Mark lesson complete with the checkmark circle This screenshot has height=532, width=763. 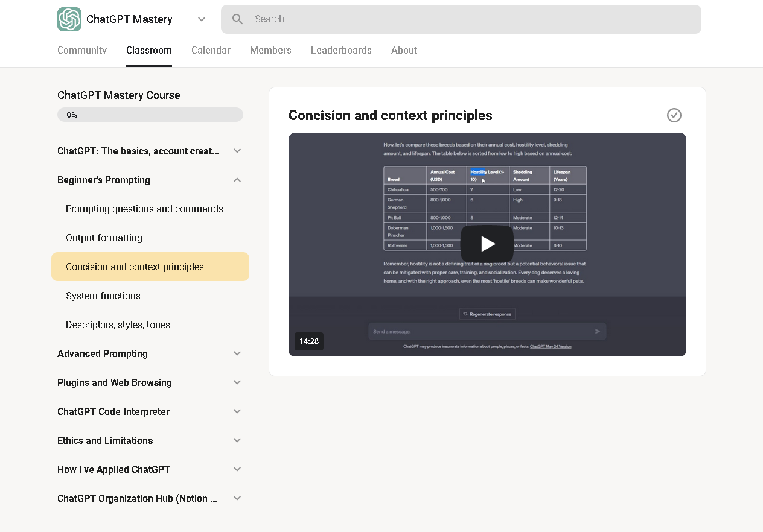click(674, 115)
